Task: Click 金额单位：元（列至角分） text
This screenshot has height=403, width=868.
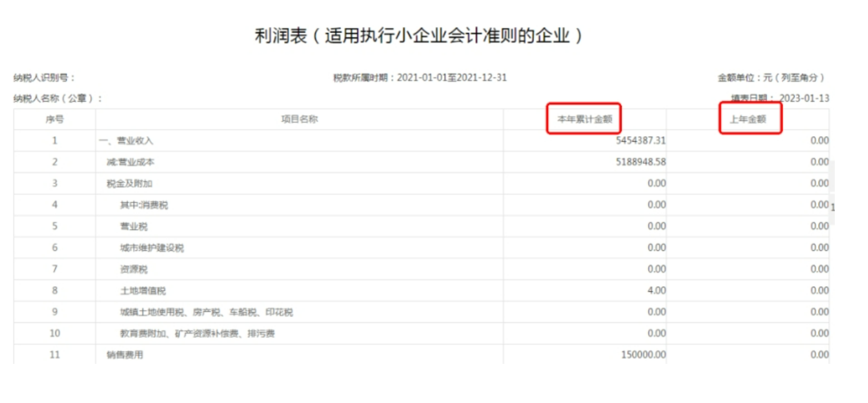Action: click(771, 78)
